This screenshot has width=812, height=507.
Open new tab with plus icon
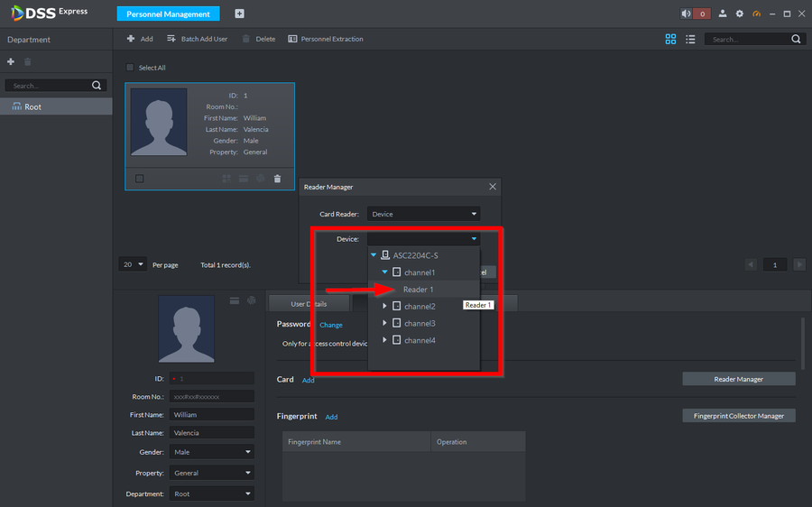click(x=239, y=14)
